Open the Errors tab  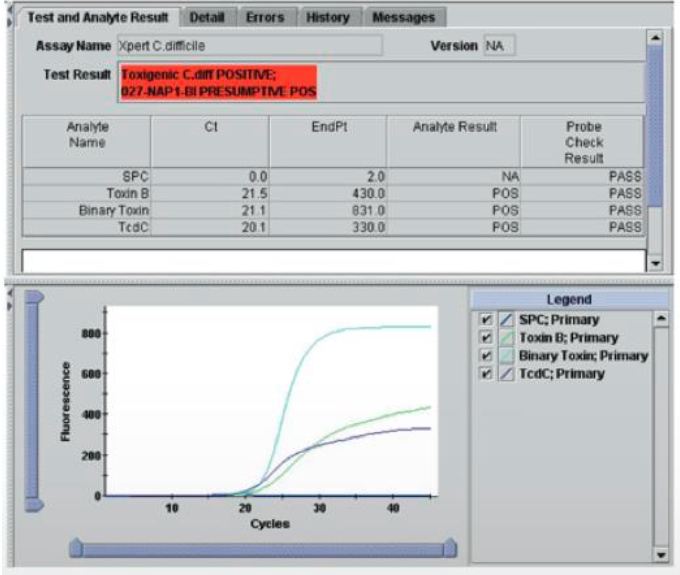(265, 17)
